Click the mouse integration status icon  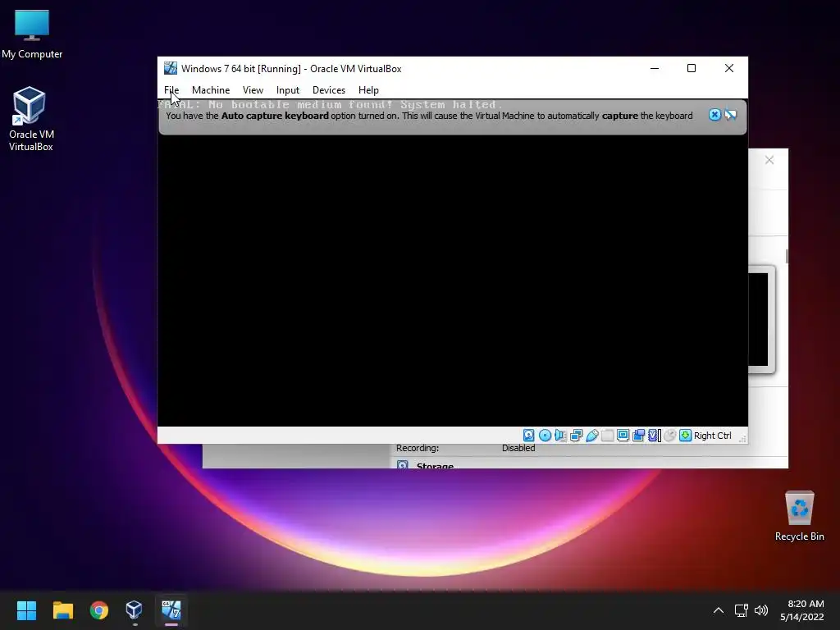coord(669,436)
